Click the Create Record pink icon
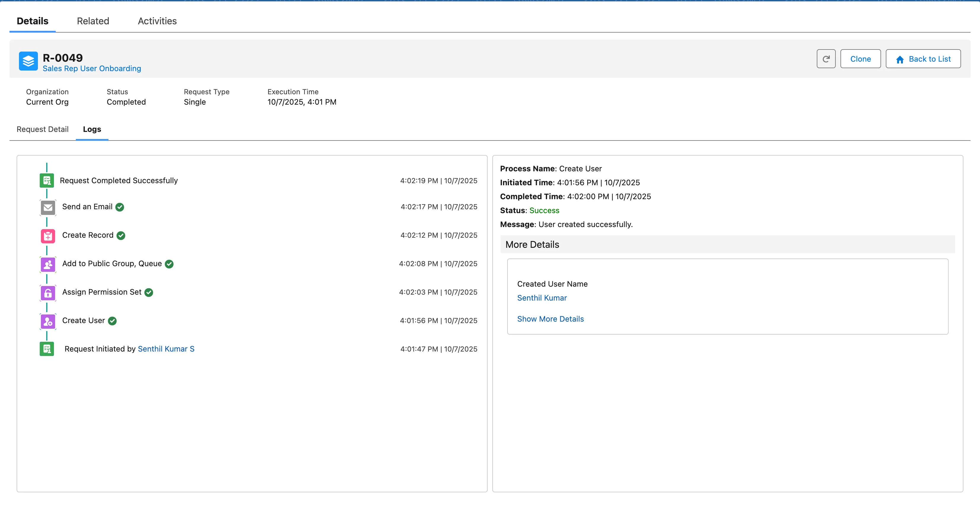 pos(48,236)
